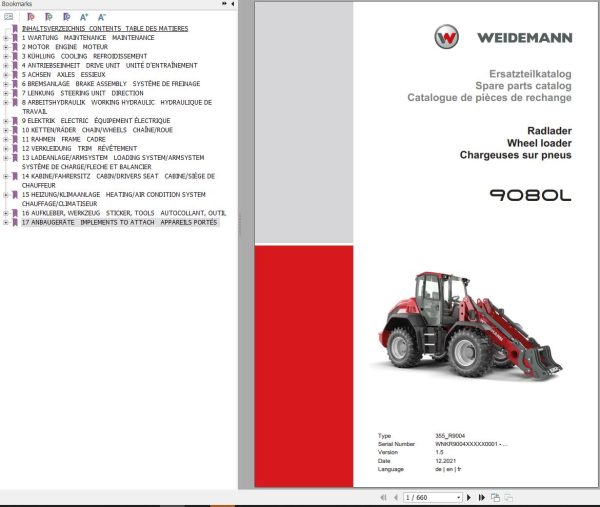Expand the 15 HEIZUNG/KLIMAANLAGE bookmark

coord(6,194)
